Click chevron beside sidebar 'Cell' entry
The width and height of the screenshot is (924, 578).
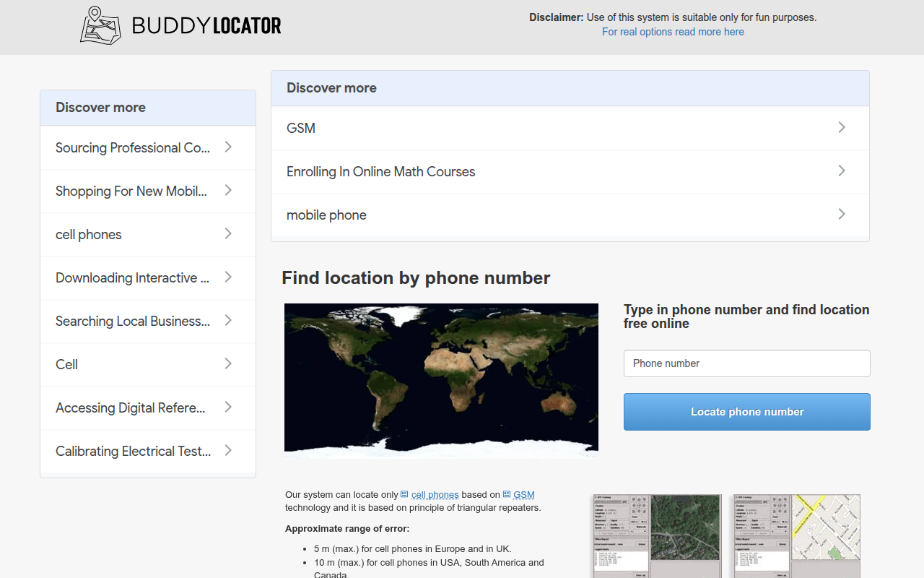pos(228,363)
